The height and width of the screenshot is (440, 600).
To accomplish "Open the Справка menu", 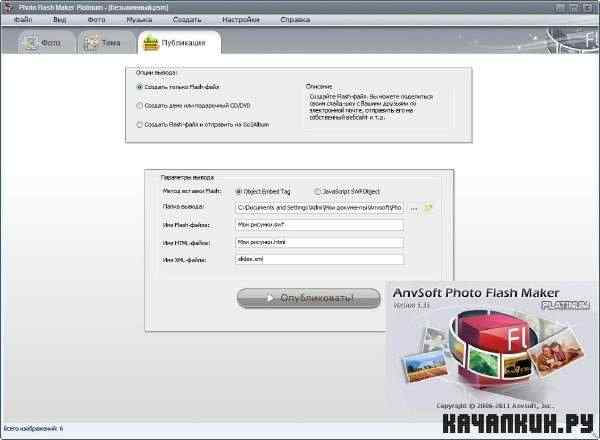I will coord(295,20).
